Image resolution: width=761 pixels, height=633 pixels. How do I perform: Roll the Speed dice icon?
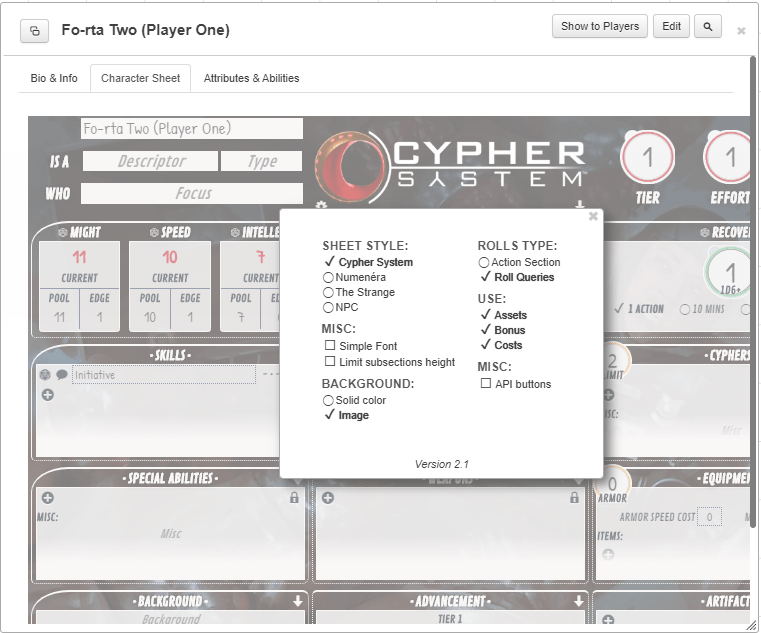tap(154, 232)
